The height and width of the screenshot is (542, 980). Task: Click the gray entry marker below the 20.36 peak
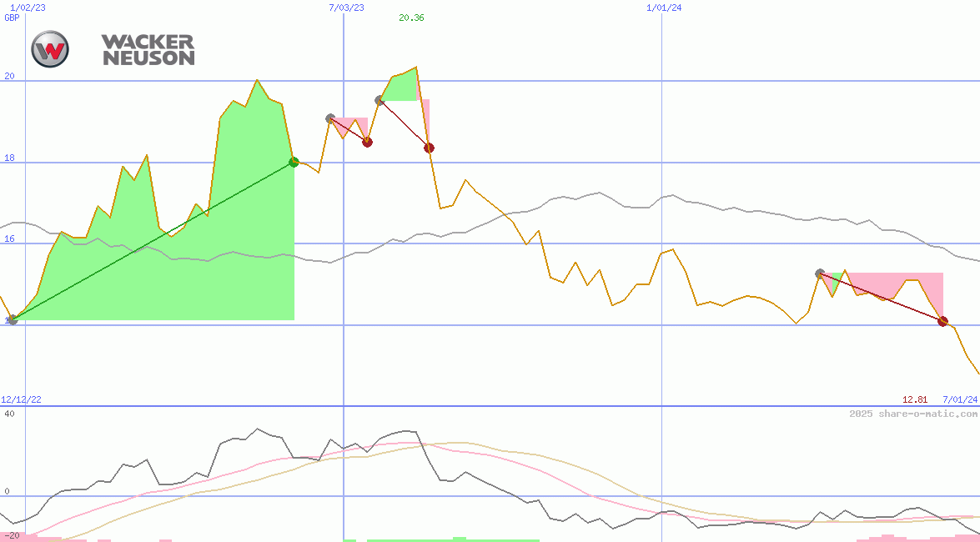click(x=379, y=100)
